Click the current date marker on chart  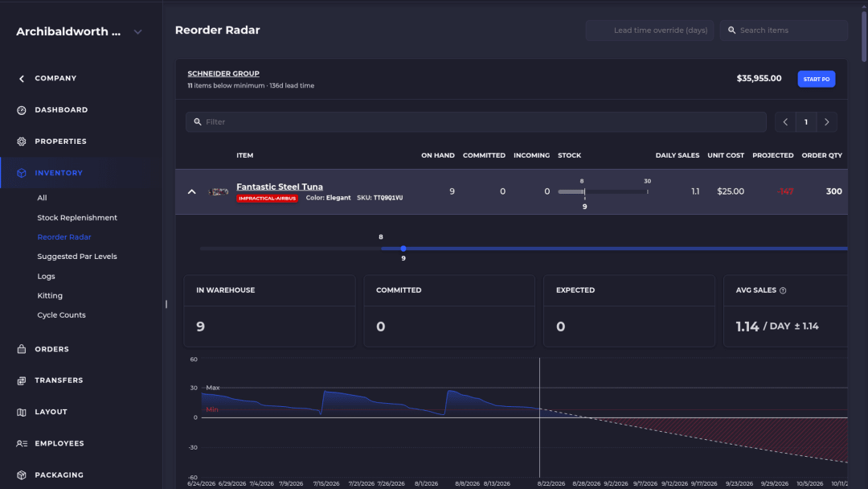tap(540, 417)
